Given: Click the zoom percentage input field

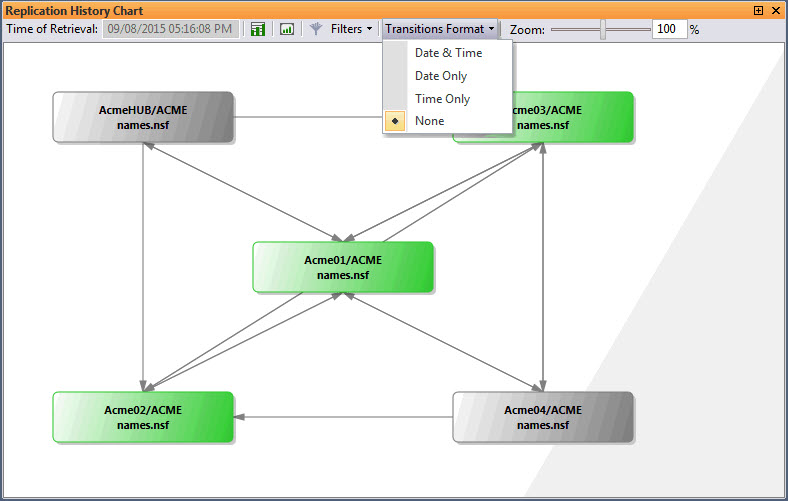Looking at the screenshot, I should coord(668,30).
